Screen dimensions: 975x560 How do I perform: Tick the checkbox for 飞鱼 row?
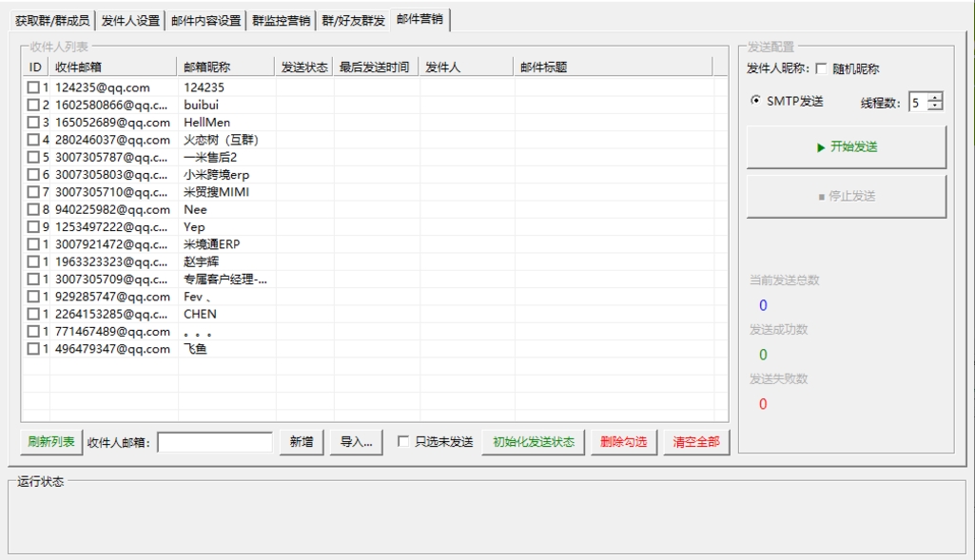tap(33, 349)
